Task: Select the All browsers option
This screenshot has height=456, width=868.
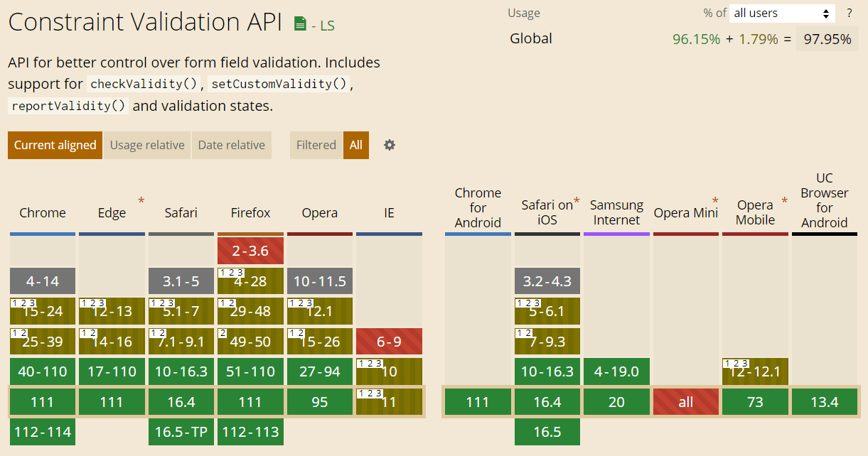Action: point(356,145)
